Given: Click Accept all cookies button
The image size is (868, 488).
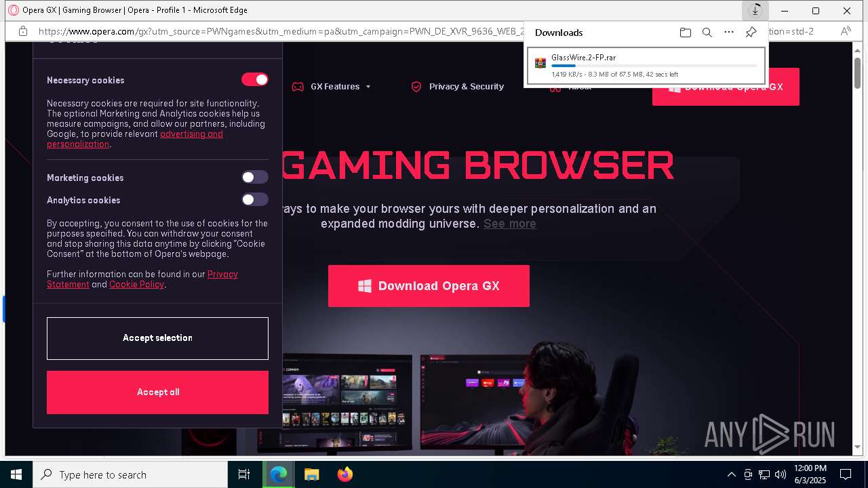Looking at the screenshot, I should pyautogui.click(x=157, y=392).
